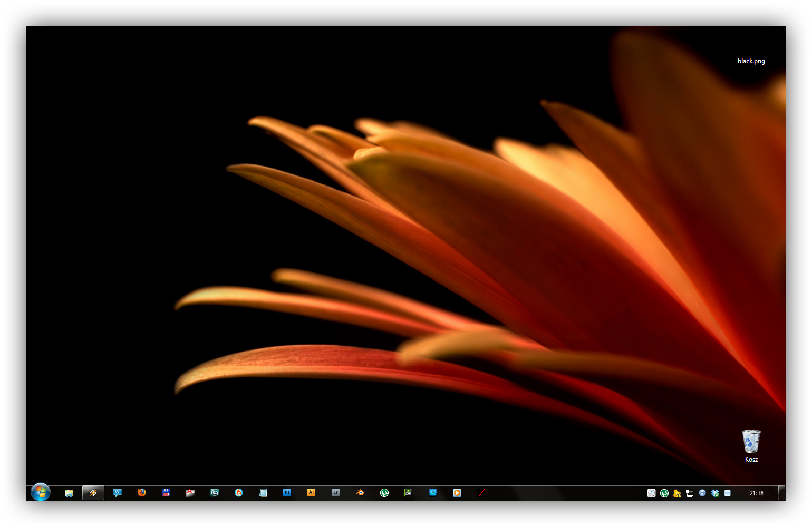Launch Firefox from the taskbar

(x=142, y=493)
